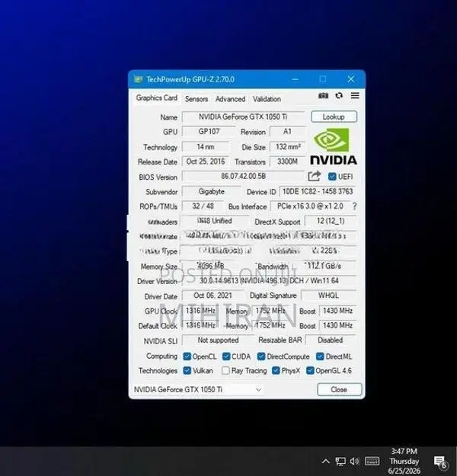This screenshot has width=457, height=476.
Task: Open the touch keyboard taskbar icon
Action: coord(372,461)
